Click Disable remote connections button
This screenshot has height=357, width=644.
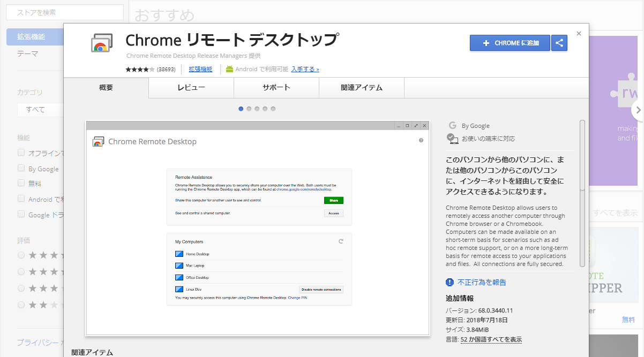pyautogui.click(x=321, y=290)
